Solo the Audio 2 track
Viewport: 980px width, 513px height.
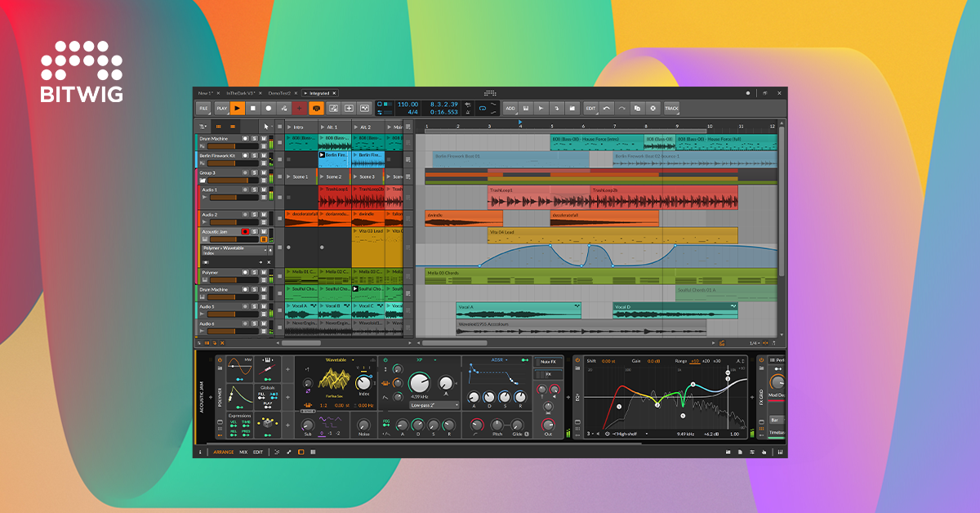pos(254,215)
